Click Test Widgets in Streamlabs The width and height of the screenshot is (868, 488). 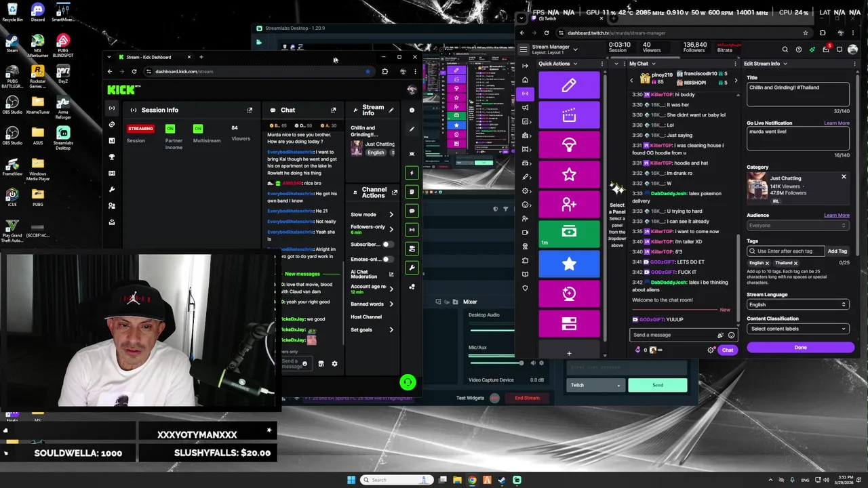point(470,398)
